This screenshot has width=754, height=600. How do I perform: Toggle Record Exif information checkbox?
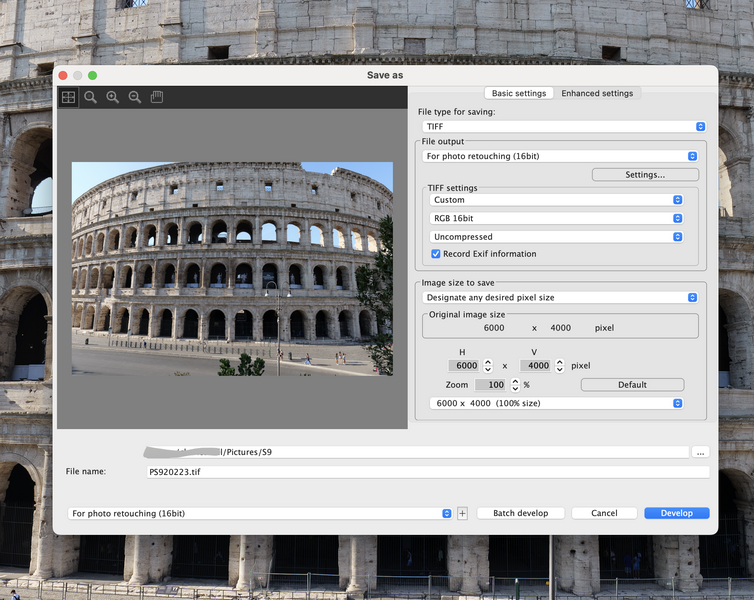click(436, 254)
